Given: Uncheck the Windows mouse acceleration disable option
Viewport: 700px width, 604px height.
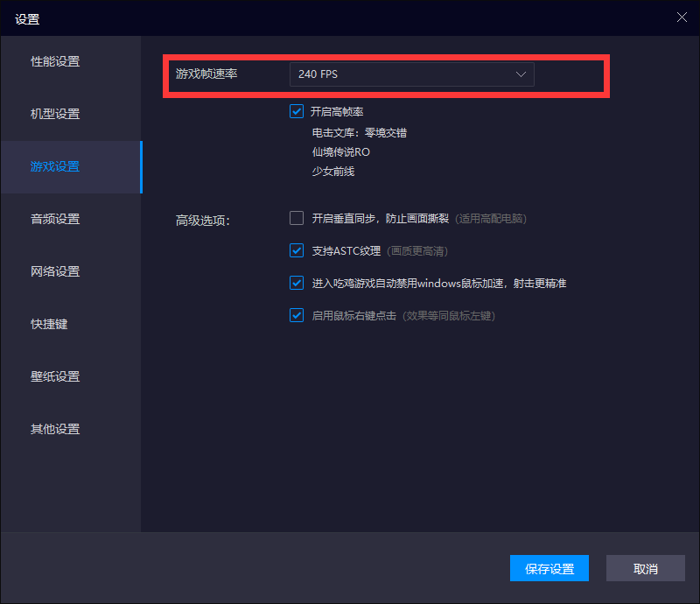Looking at the screenshot, I should point(297,283).
